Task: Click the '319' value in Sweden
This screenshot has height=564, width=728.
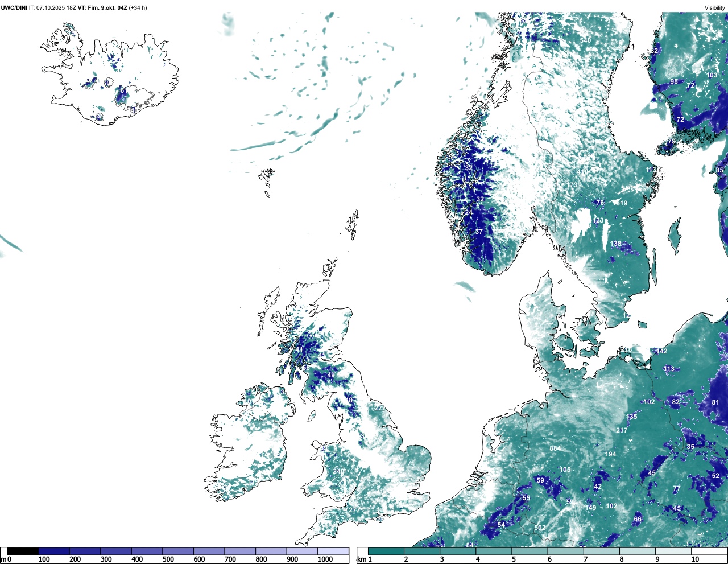Action: click(622, 203)
